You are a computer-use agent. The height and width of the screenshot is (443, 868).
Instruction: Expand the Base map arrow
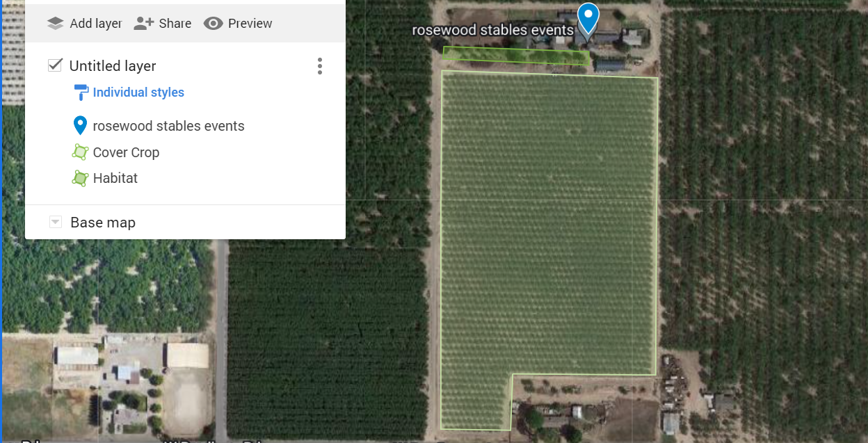coord(56,223)
